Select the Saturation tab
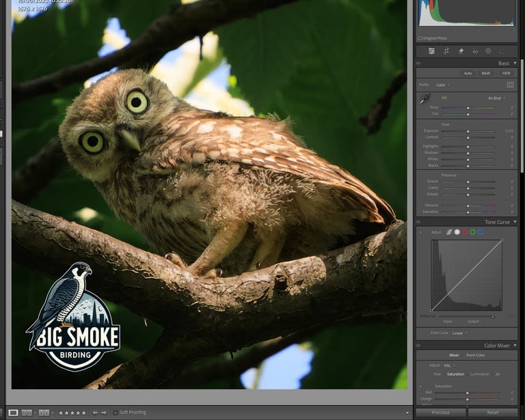The image size is (525, 420). (x=455, y=374)
